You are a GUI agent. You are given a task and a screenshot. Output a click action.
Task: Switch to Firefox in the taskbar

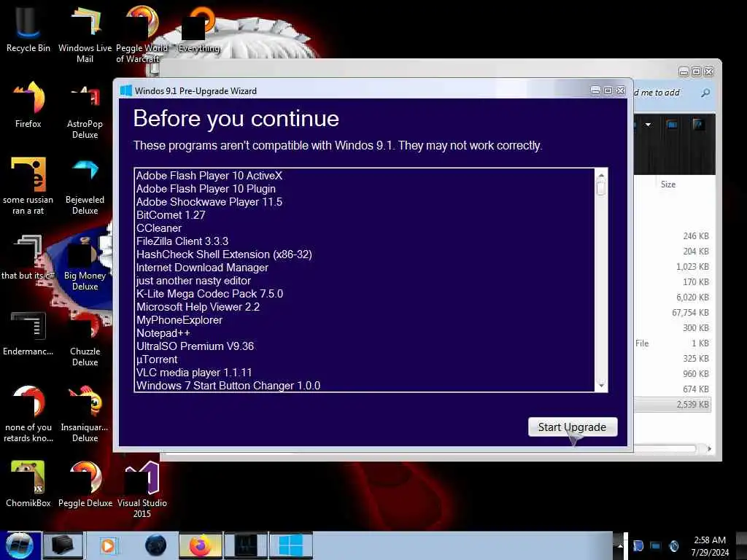[200, 545]
